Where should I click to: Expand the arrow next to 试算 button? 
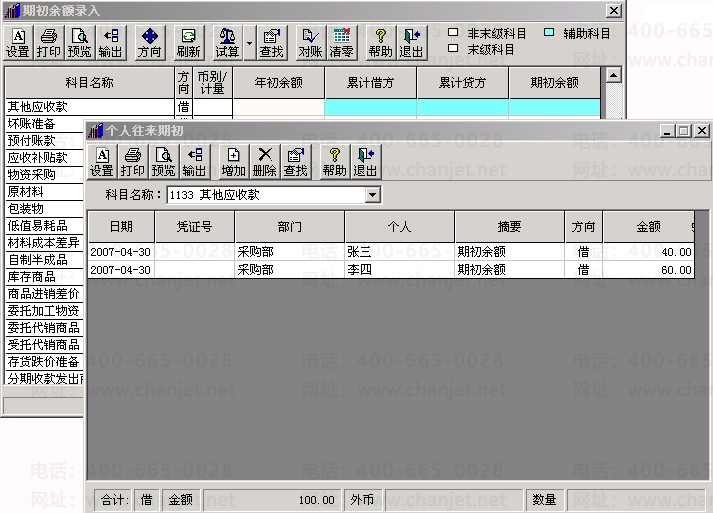pyautogui.click(x=249, y=43)
